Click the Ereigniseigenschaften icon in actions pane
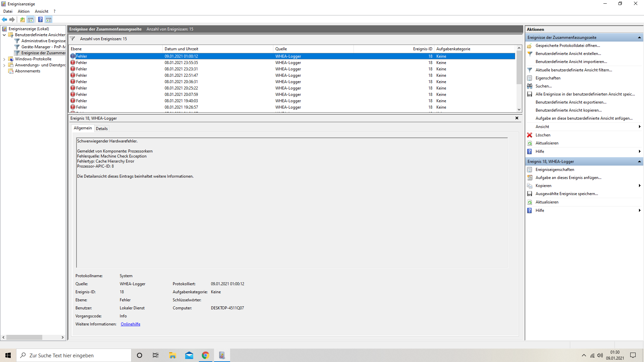This screenshot has height=362, width=644. [x=530, y=170]
